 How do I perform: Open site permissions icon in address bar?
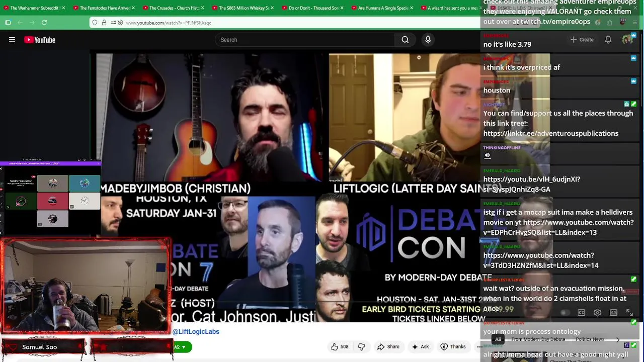click(113, 23)
